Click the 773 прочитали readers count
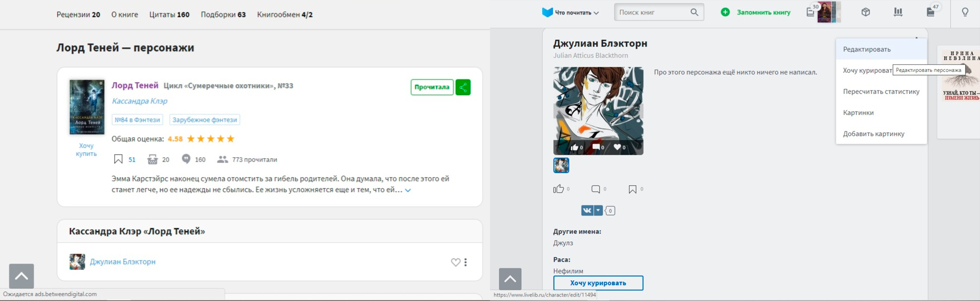 click(x=254, y=160)
